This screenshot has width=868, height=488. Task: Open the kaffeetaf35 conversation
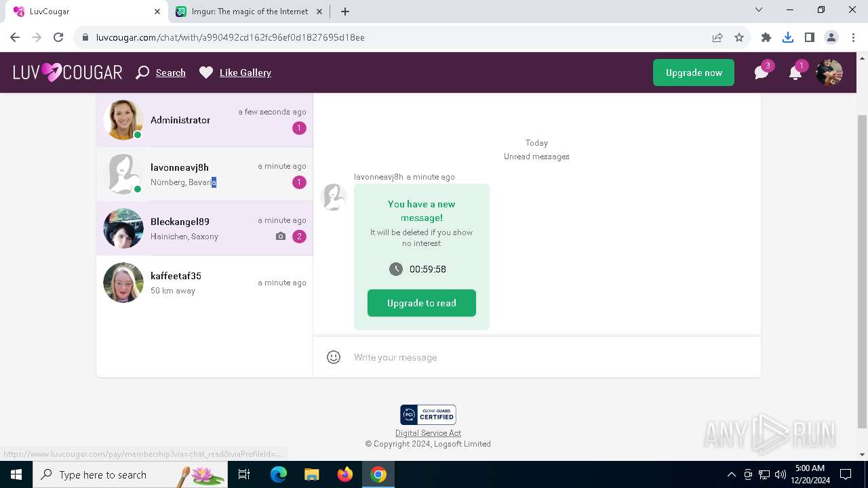point(204,283)
